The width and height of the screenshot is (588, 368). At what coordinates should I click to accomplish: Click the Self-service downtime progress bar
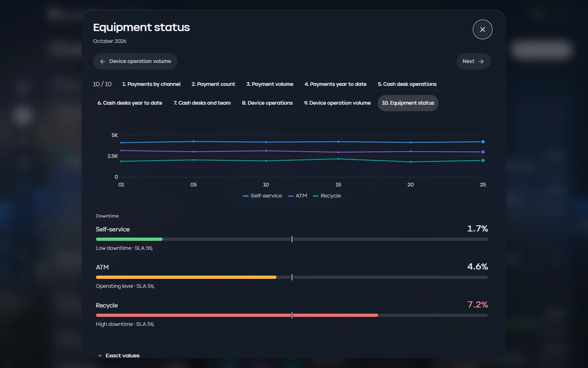coord(292,239)
